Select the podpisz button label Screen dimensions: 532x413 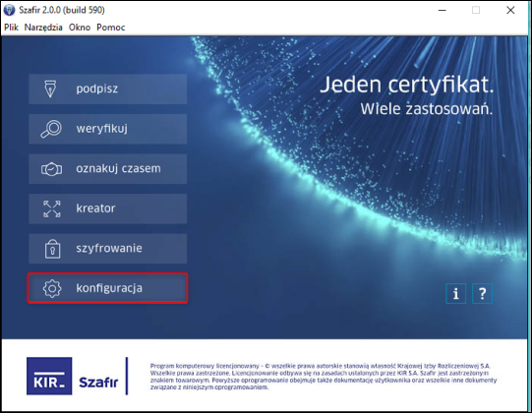(x=97, y=88)
